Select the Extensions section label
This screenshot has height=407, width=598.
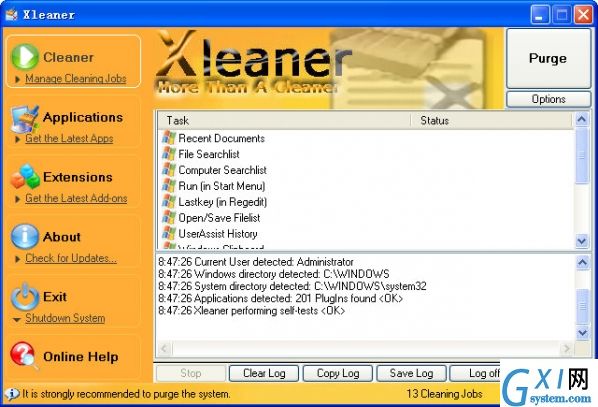(77, 177)
